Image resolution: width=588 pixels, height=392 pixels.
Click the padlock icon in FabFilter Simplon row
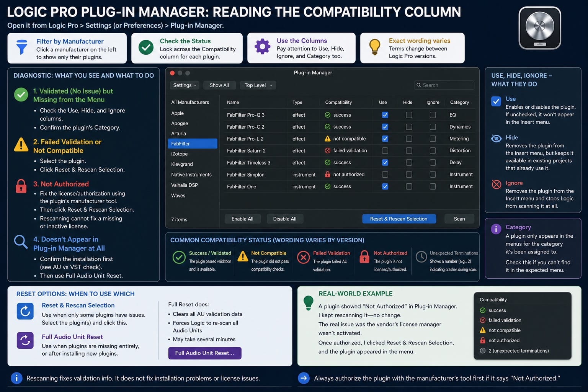tap(328, 174)
